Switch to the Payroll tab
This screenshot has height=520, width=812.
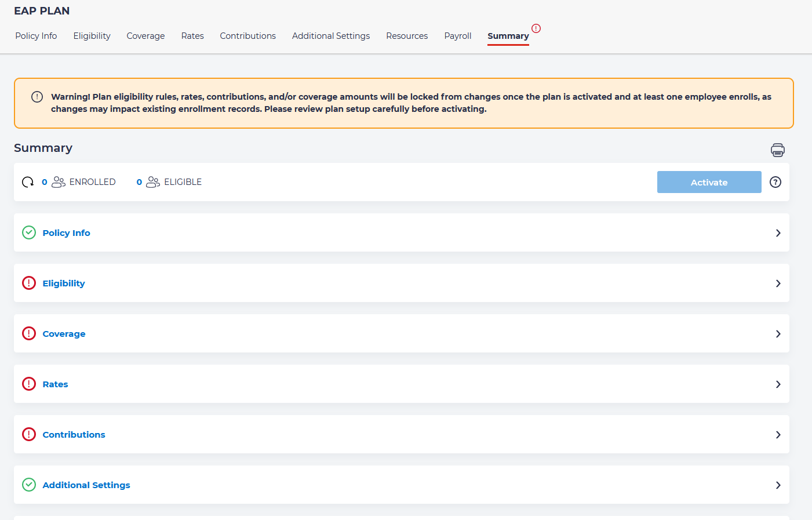457,36
